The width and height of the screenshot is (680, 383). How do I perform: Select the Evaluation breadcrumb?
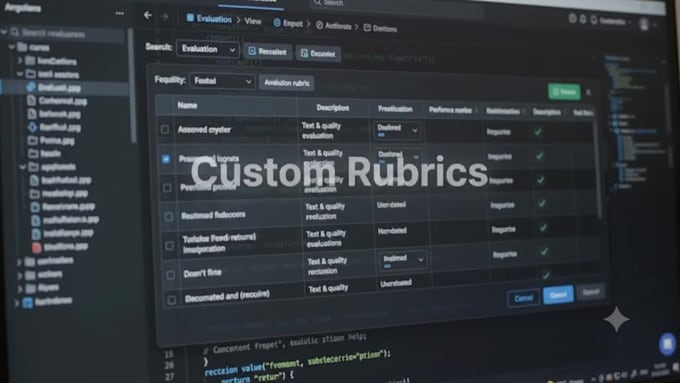[214, 19]
